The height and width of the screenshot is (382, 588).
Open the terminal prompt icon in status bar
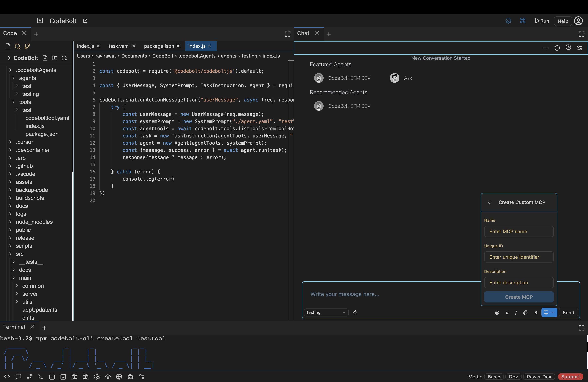point(41,377)
